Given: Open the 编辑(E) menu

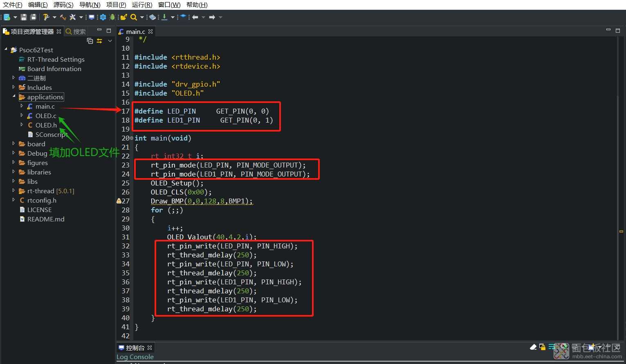Looking at the screenshot, I should click(x=38, y=5).
